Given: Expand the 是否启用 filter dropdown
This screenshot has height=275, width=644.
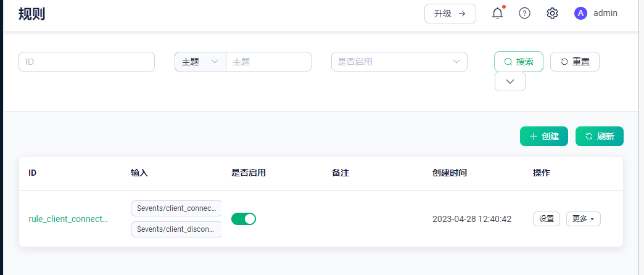Looking at the screenshot, I should click(x=399, y=62).
